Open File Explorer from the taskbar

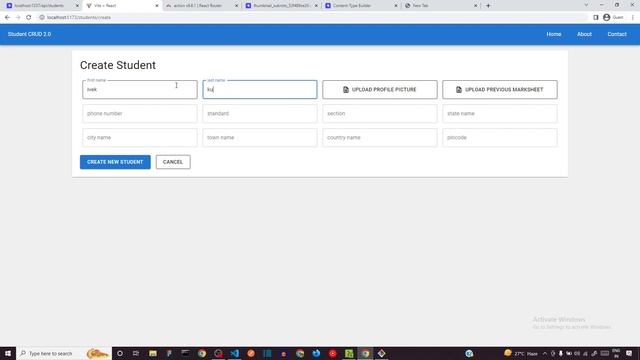(153, 353)
